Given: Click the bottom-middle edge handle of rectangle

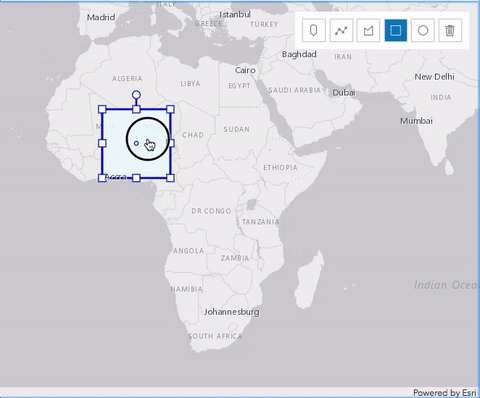Looking at the screenshot, I should pyautogui.click(x=136, y=178).
